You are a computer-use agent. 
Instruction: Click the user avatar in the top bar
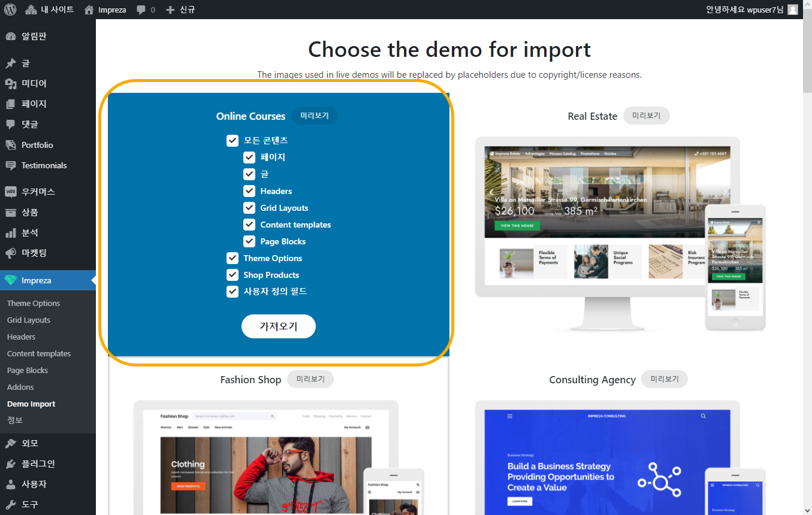[793, 10]
